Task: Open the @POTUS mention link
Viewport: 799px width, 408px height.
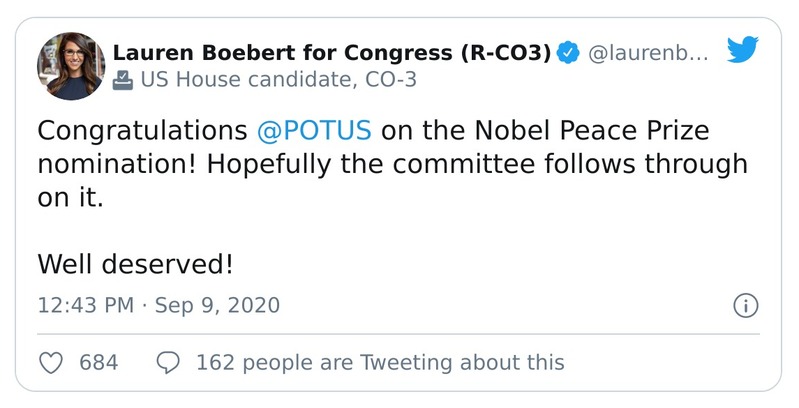Action: point(314,130)
